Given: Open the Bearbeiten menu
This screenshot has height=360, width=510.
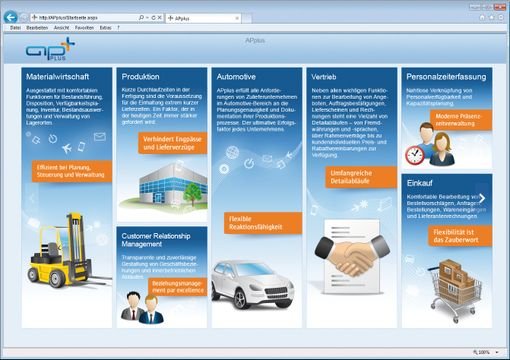Looking at the screenshot, I should (37, 28).
